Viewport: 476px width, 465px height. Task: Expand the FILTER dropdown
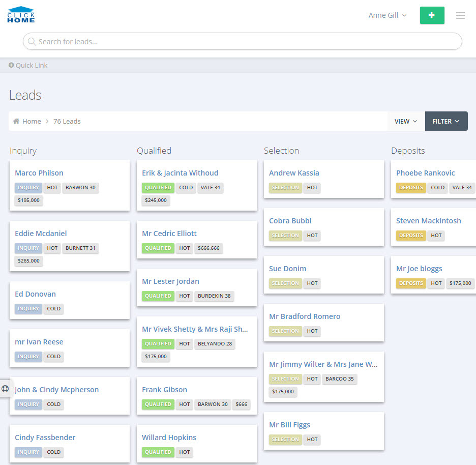tap(446, 121)
